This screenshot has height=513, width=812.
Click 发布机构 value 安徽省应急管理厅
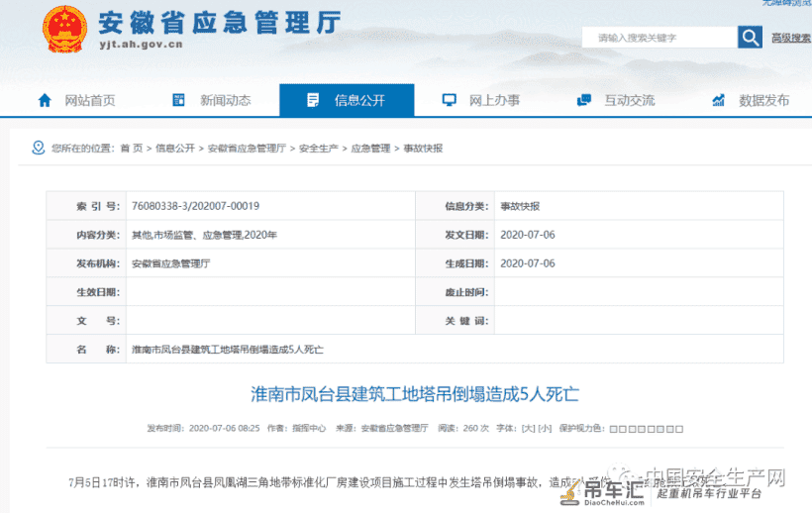[x=171, y=264]
